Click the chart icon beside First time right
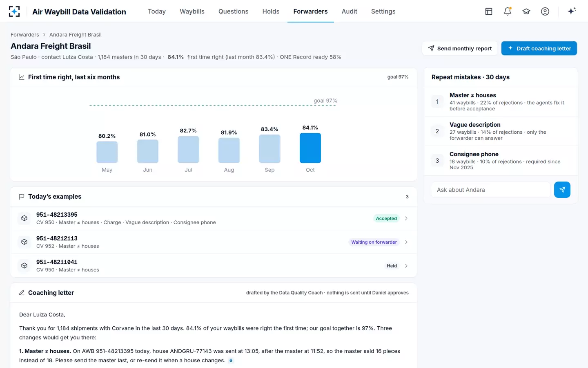This screenshot has width=588, height=368. coord(22,77)
